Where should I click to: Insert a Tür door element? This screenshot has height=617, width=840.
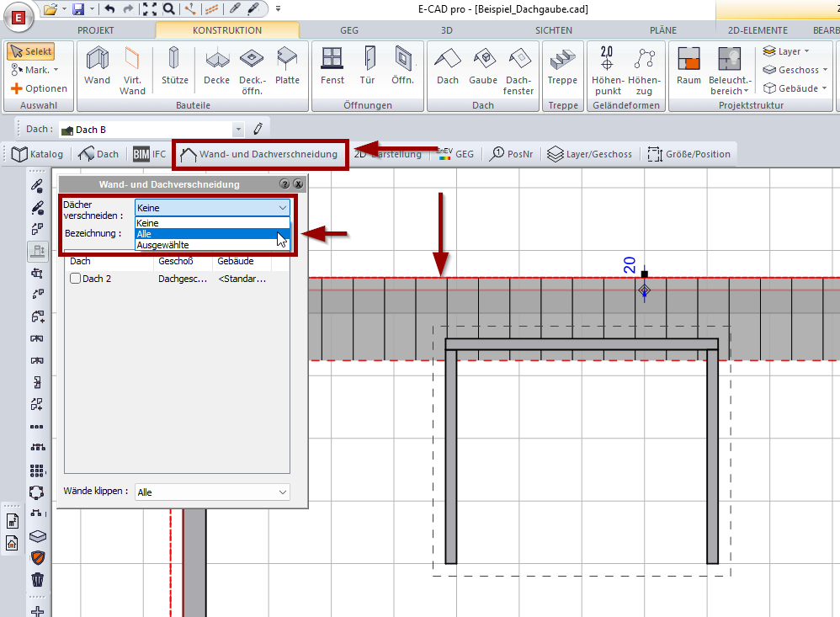click(367, 66)
